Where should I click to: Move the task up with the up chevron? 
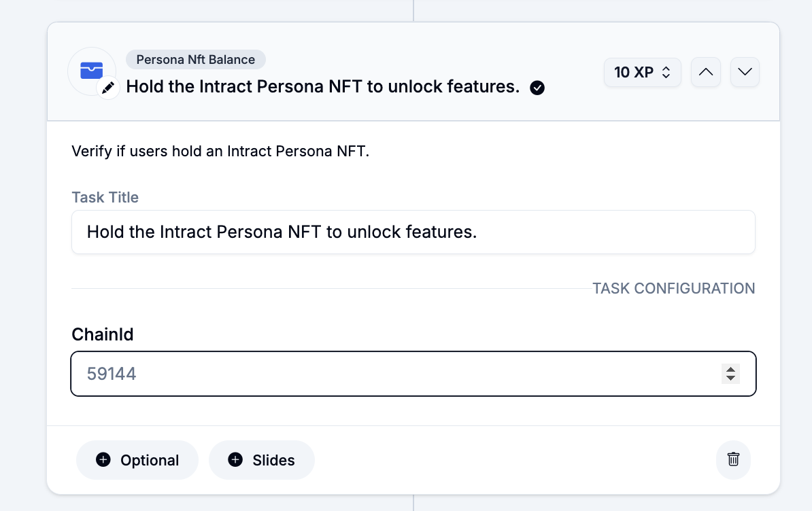pos(706,72)
